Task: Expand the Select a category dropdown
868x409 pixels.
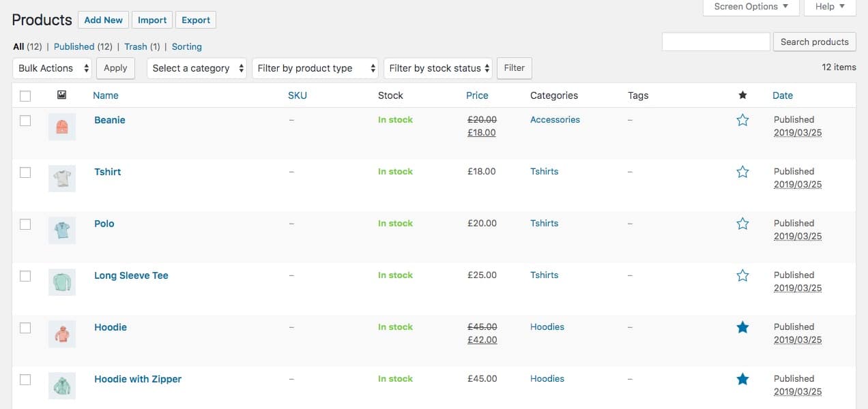Action: click(197, 68)
